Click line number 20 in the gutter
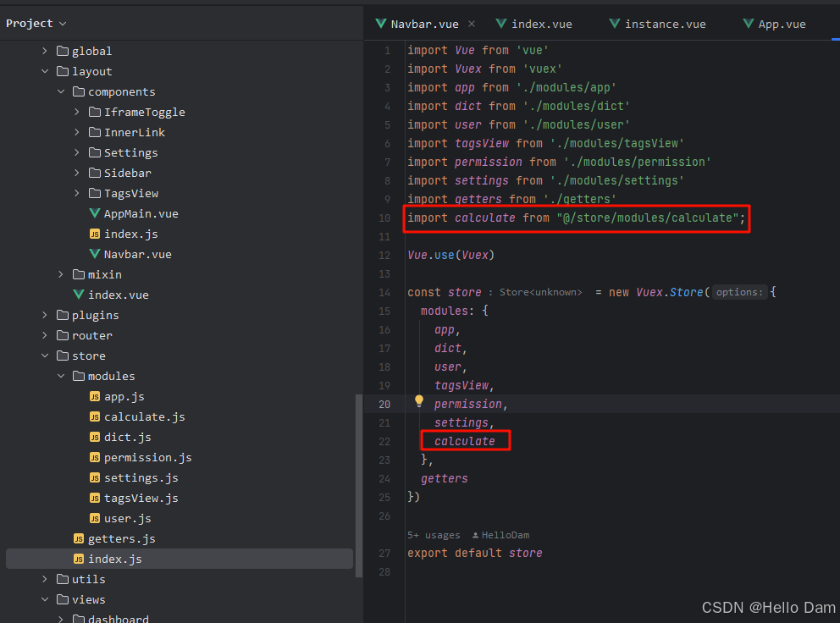This screenshot has height=623, width=840. click(384, 405)
